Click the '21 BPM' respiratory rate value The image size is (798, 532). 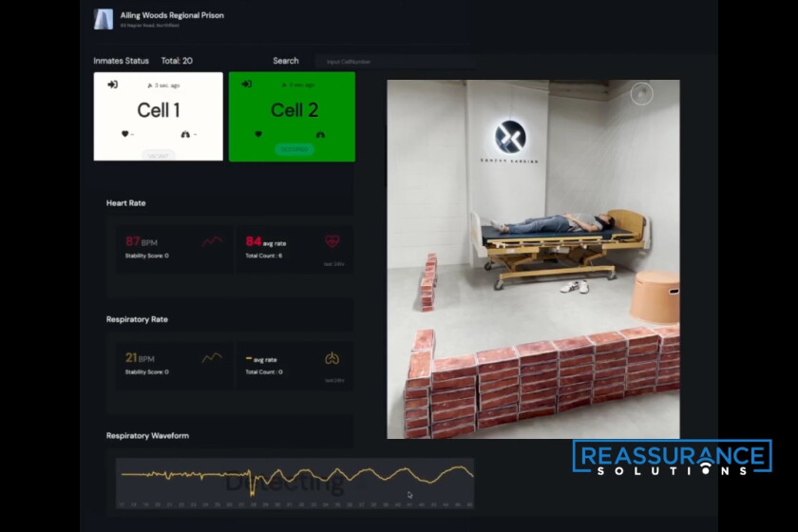[140, 358]
